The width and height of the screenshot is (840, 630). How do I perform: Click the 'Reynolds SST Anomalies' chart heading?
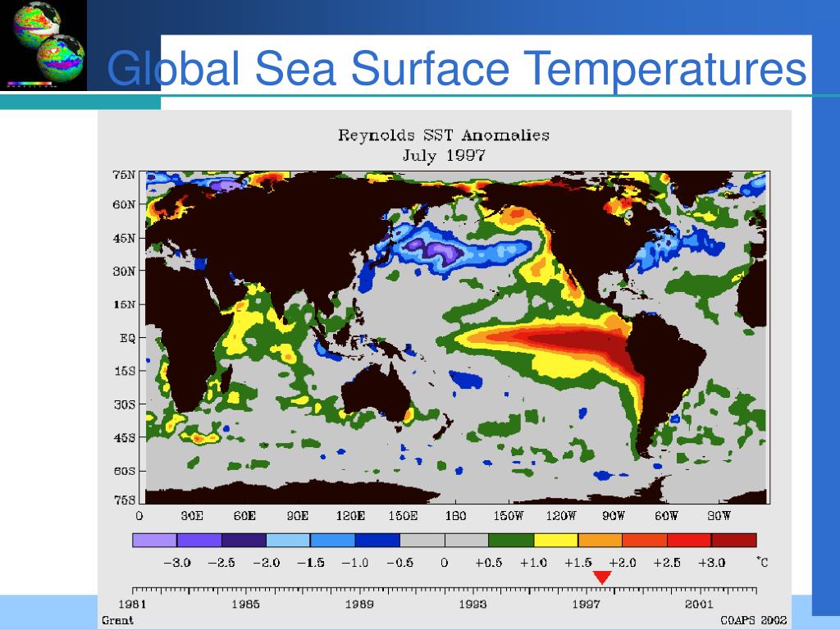pos(444,135)
